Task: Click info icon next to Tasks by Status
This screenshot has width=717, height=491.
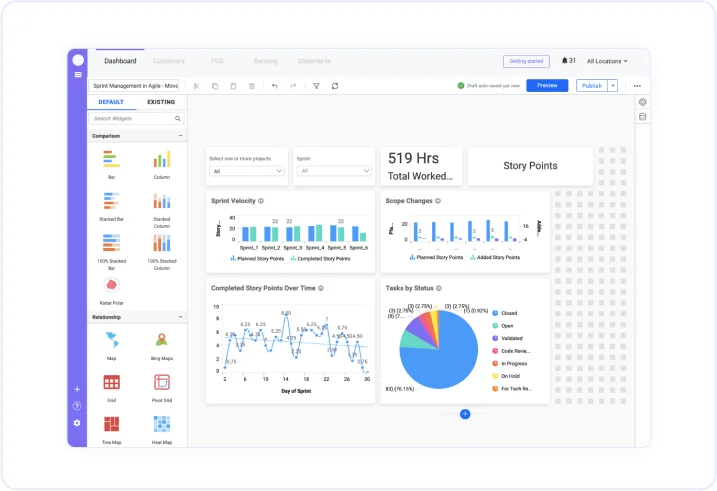Action: coord(439,288)
